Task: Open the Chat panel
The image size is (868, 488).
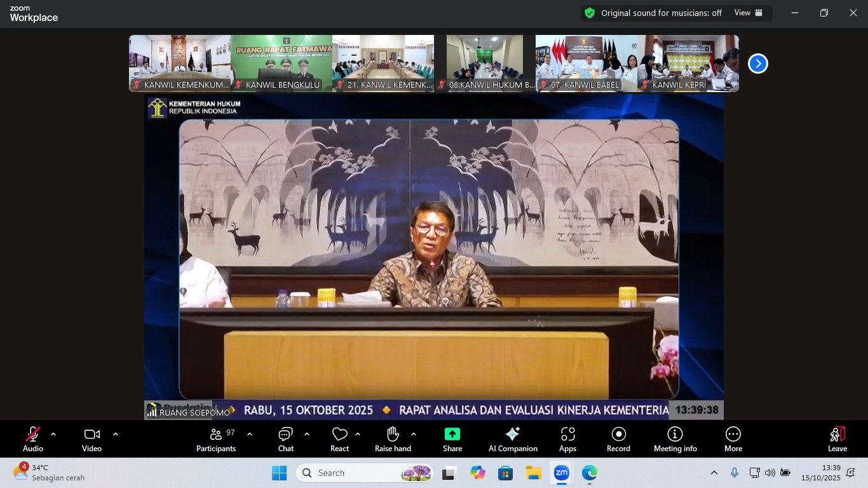Action: coord(285,438)
